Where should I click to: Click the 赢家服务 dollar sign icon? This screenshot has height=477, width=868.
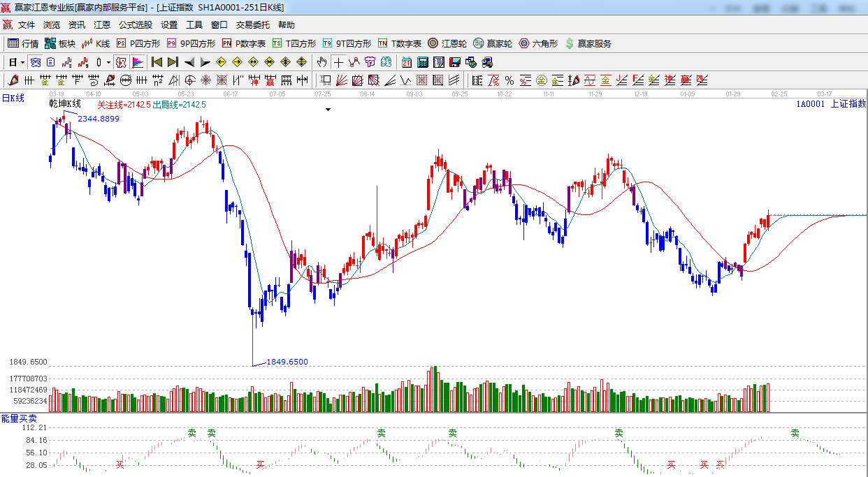point(570,43)
